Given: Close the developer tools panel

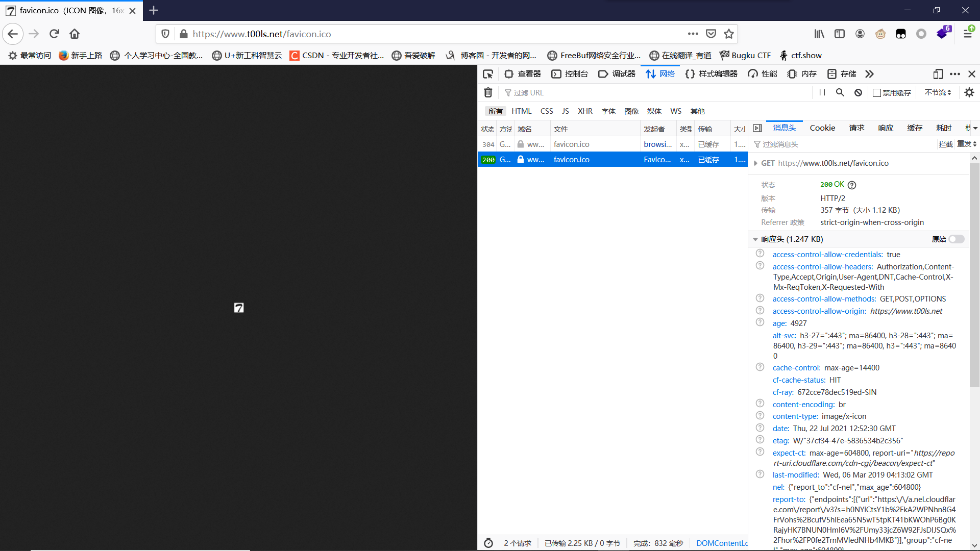Looking at the screenshot, I should click(972, 74).
